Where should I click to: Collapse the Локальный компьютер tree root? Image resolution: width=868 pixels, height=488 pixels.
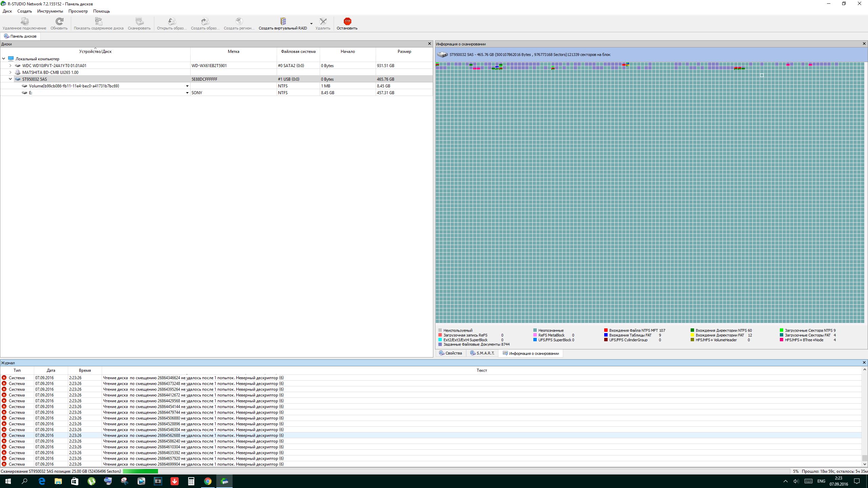click(4, 59)
